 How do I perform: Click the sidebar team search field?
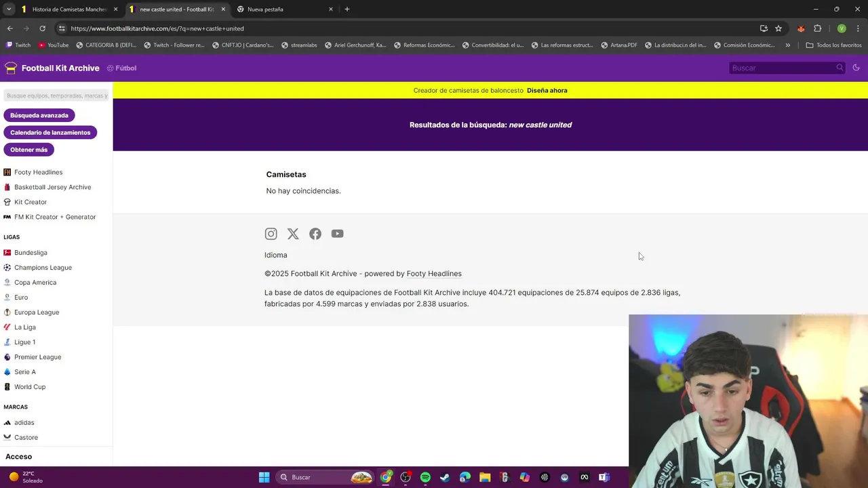coord(56,96)
